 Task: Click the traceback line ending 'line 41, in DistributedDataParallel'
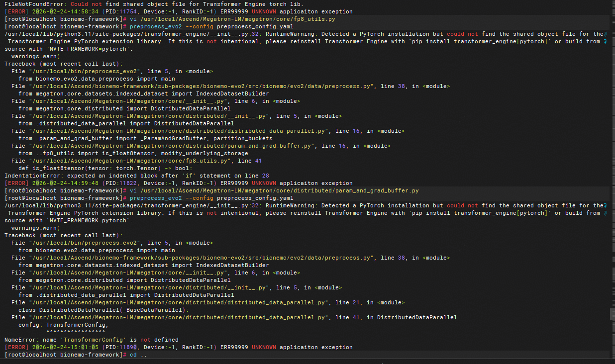(x=234, y=317)
